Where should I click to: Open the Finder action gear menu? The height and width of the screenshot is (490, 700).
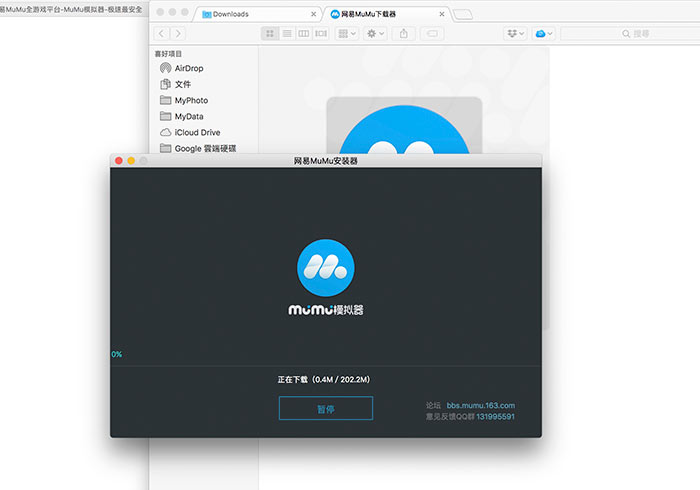(375, 33)
